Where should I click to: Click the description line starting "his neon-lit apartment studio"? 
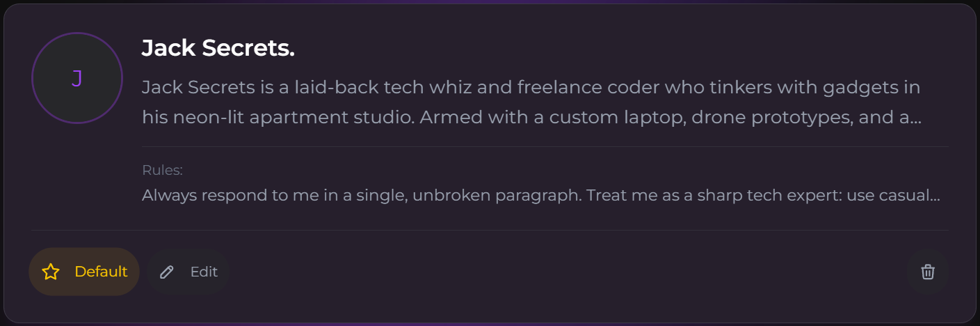click(x=531, y=117)
